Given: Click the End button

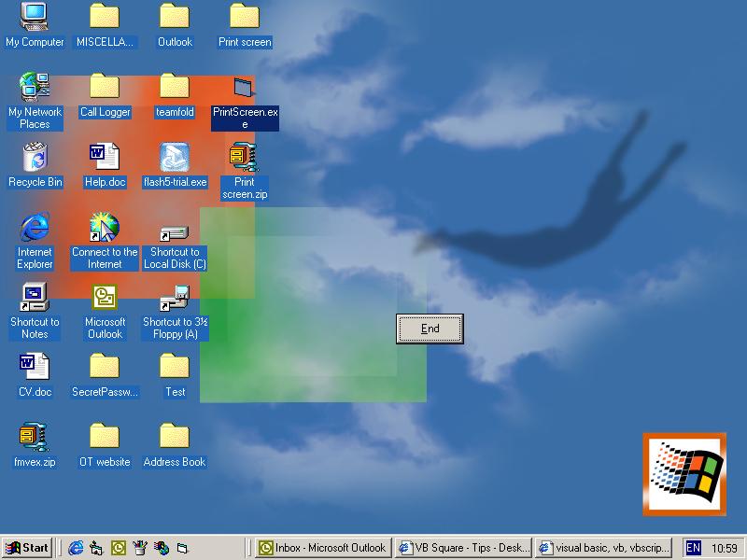Looking at the screenshot, I should 430,329.
